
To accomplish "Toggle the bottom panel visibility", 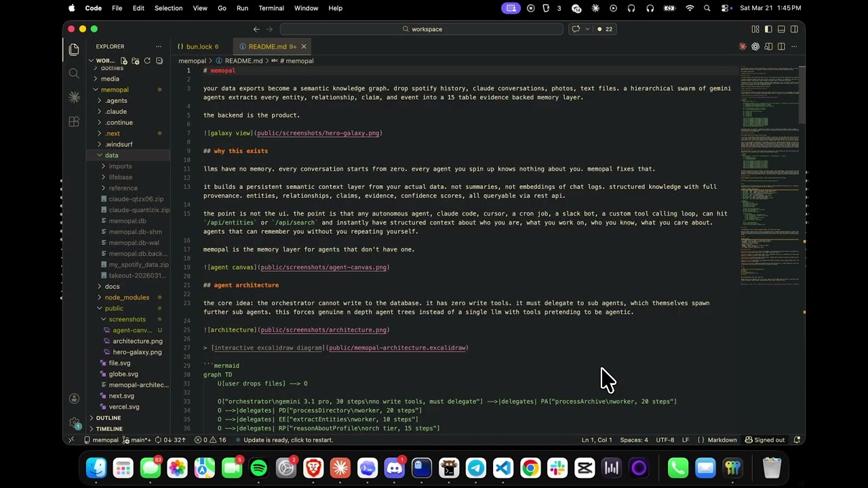I will [781, 29].
